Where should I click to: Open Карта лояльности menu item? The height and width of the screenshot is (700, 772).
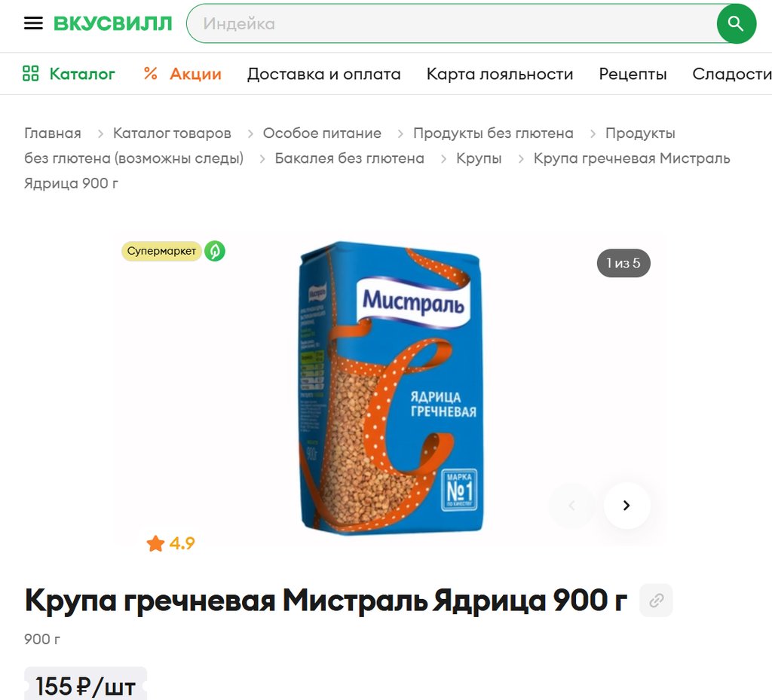pos(500,74)
